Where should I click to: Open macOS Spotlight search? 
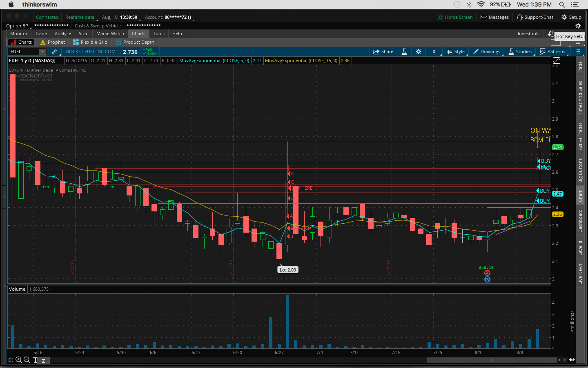[x=562, y=4]
